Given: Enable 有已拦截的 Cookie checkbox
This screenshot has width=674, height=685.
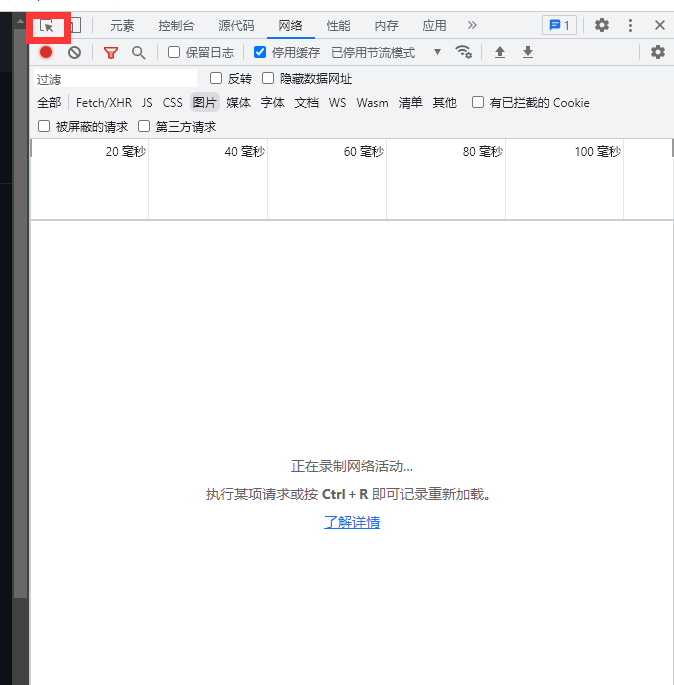Looking at the screenshot, I should 478,102.
